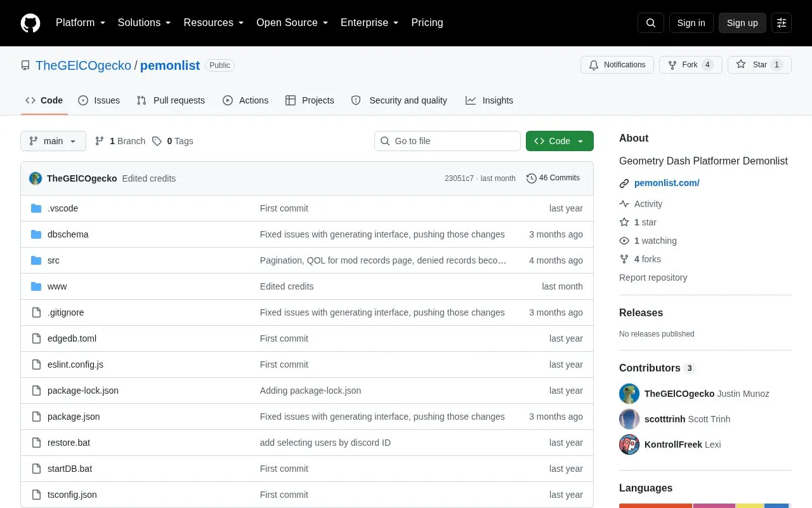Click the Notifications button
This screenshot has width=812, height=508.
[617, 65]
